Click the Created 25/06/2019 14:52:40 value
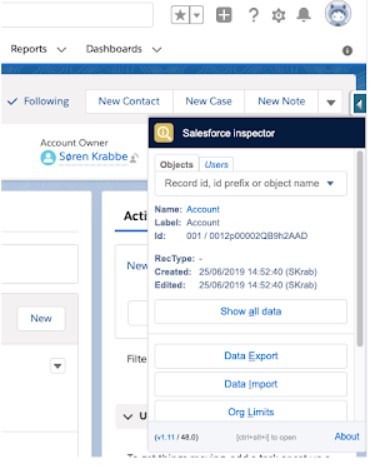369x473 pixels. click(258, 272)
